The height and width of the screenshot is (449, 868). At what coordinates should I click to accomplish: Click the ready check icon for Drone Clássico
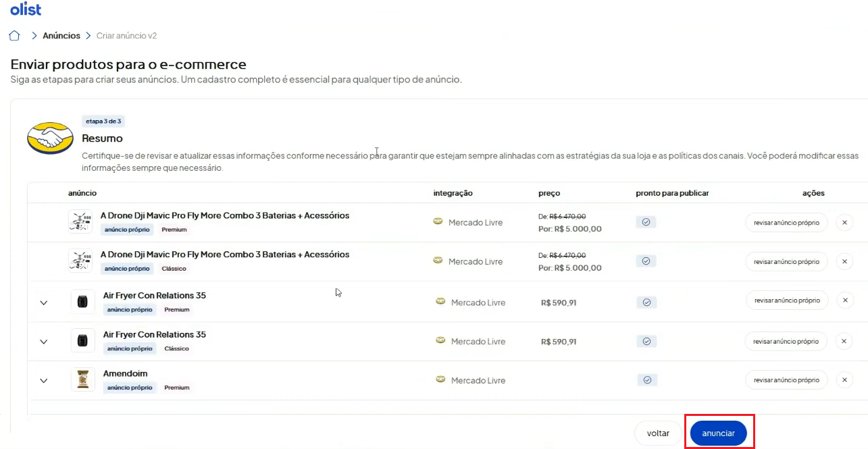pos(646,261)
